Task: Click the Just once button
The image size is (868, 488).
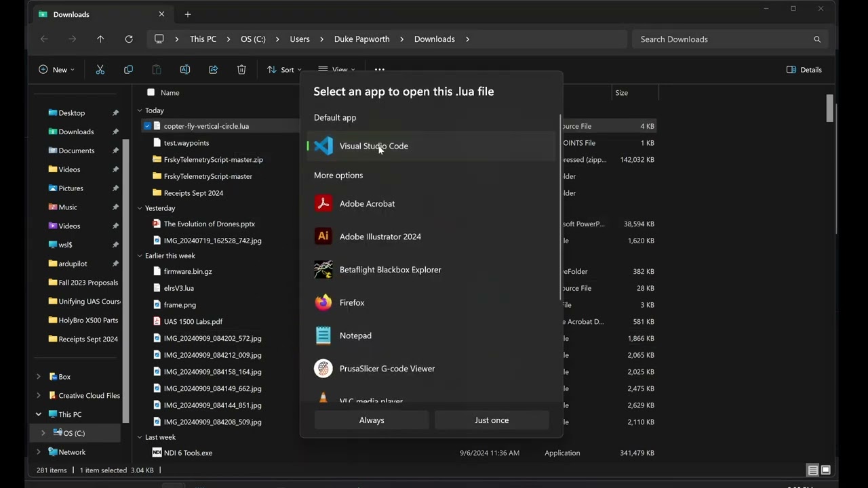Action: (492, 420)
